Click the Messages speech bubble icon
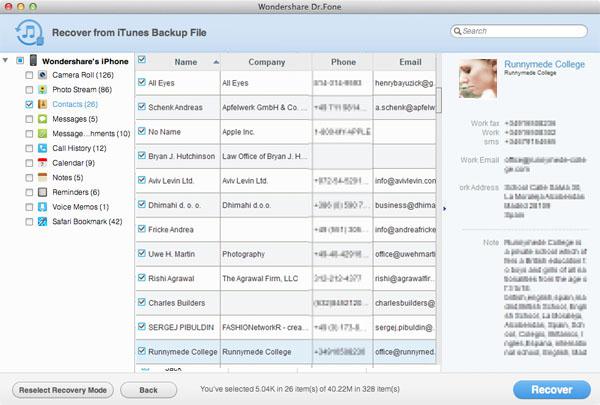600x405 pixels. point(42,119)
